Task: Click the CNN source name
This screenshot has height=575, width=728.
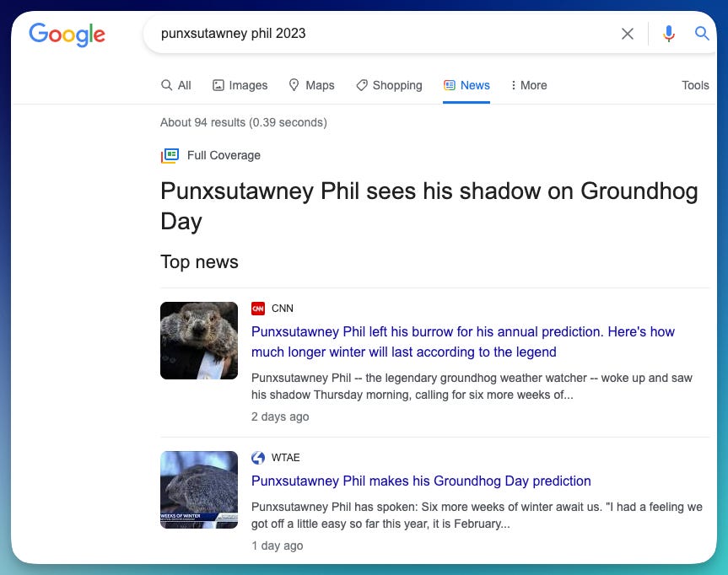Action: click(283, 309)
